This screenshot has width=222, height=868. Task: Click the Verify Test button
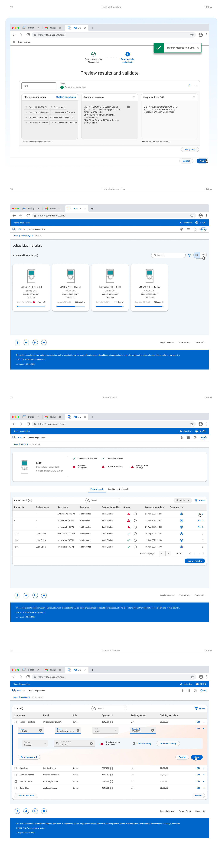[190, 149]
